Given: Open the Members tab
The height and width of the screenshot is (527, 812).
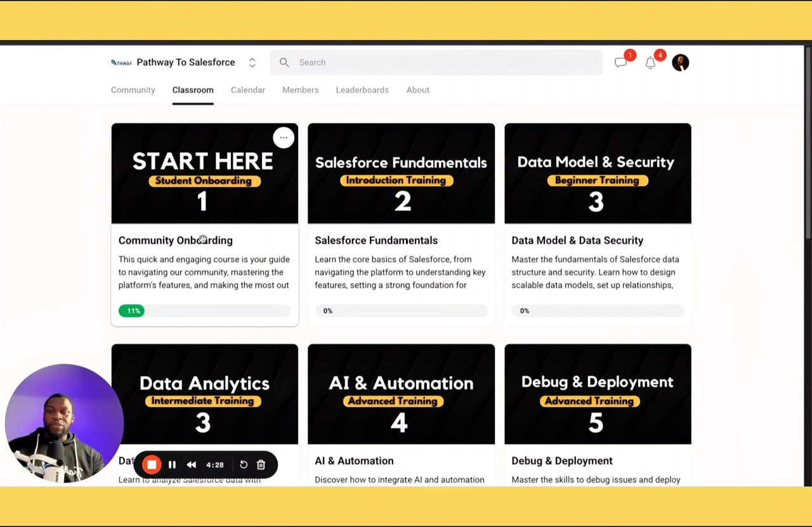Looking at the screenshot, I should click(x=300, y=90).
